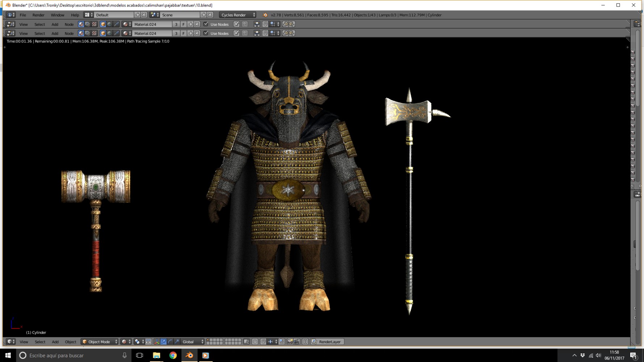The width and height of the screenshot is (644, 362).
Task: Browse screen layouts next to Default
Action: click(89, 15)
